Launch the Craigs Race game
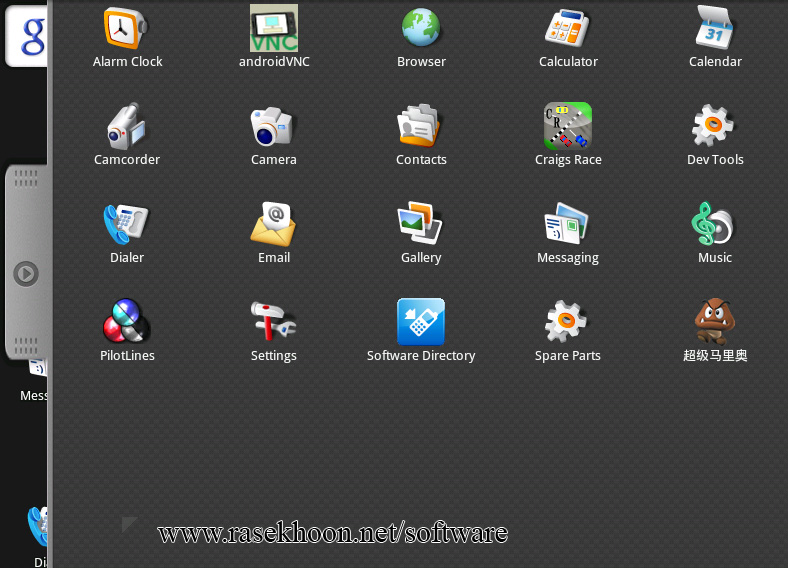 (568, 127)
